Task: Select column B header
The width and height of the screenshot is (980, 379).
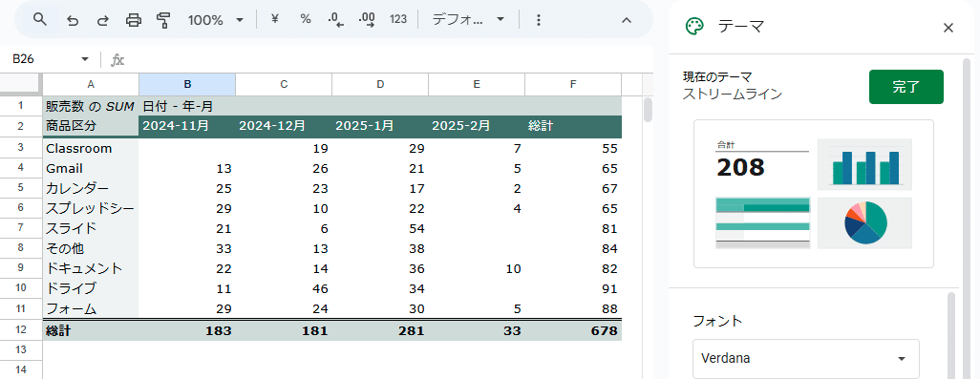Action: (187, 84)
